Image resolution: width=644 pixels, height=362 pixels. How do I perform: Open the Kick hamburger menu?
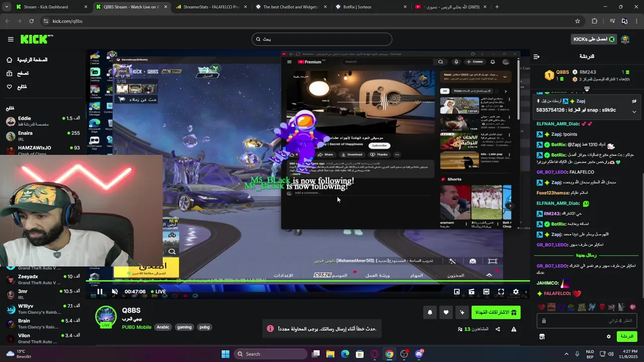point(11,39)
